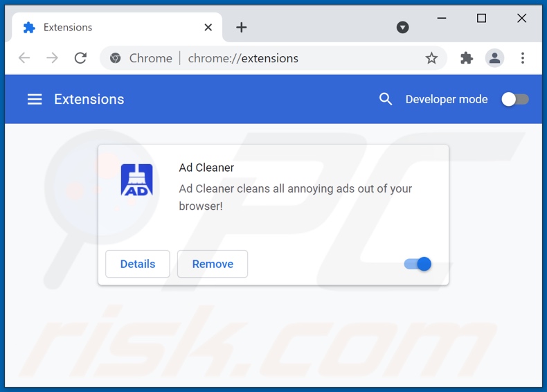Select the Extensions tab
This screenshot has height=392, width=547.
click(117, 27)
